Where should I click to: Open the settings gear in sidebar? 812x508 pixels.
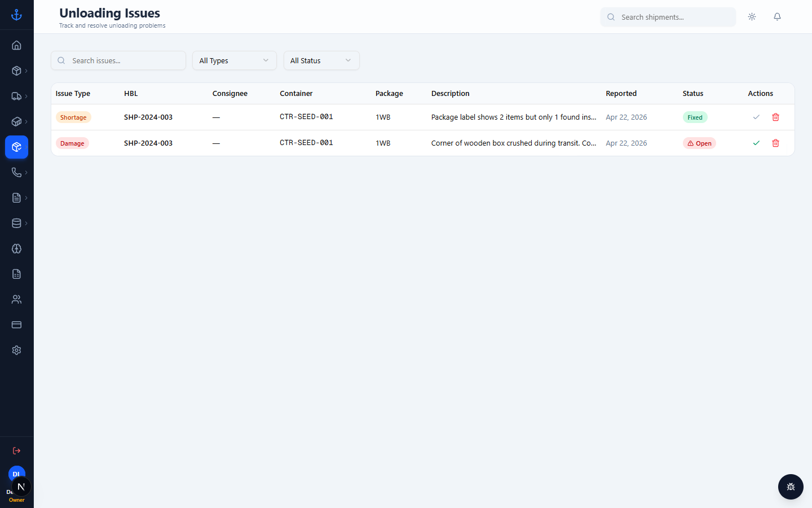16,350
